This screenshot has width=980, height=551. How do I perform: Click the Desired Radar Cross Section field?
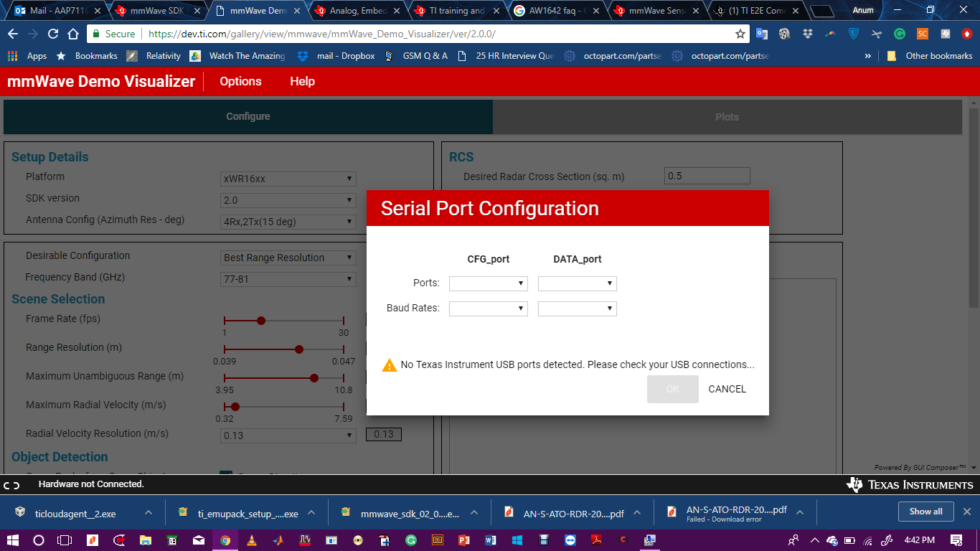[x=707, y=176]
